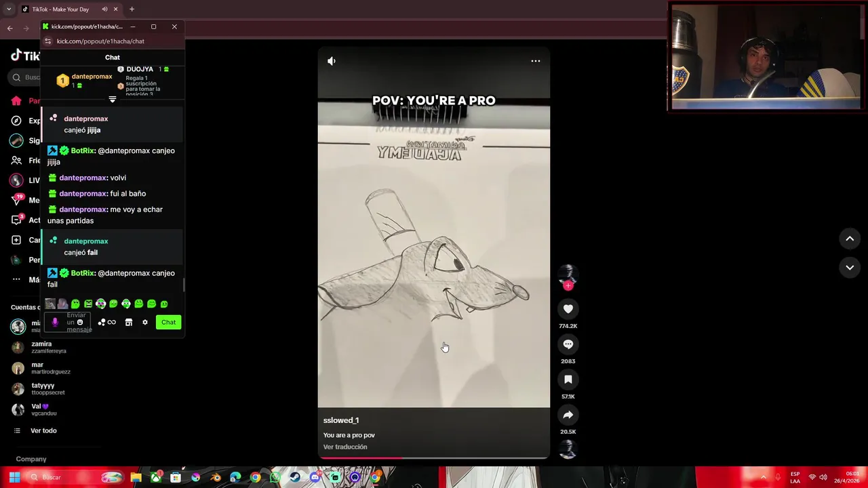Click the first emote in the quick emote row
The width and height of the screenshot is (868, 488).
pyautogui.click(x=50, y=304)
